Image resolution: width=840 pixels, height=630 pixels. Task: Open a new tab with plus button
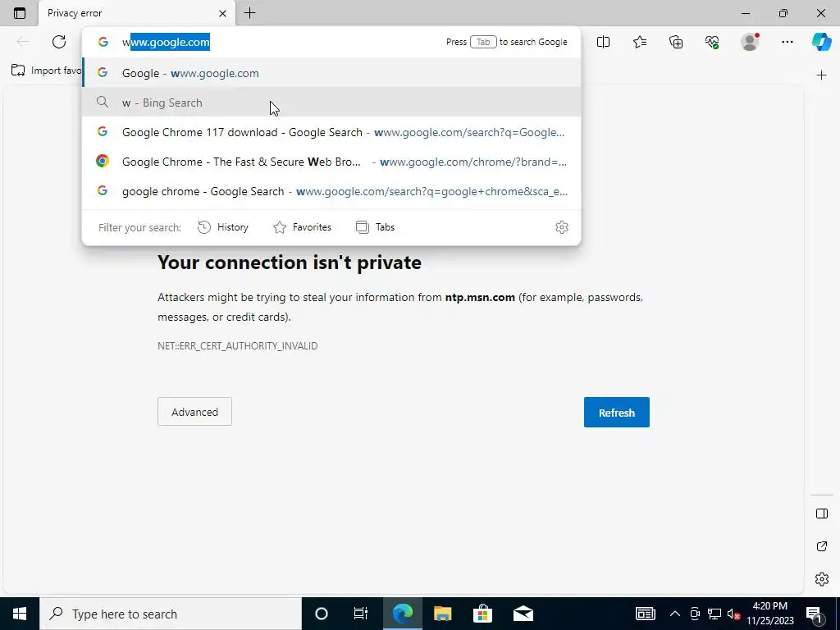(x=249, y=13)
